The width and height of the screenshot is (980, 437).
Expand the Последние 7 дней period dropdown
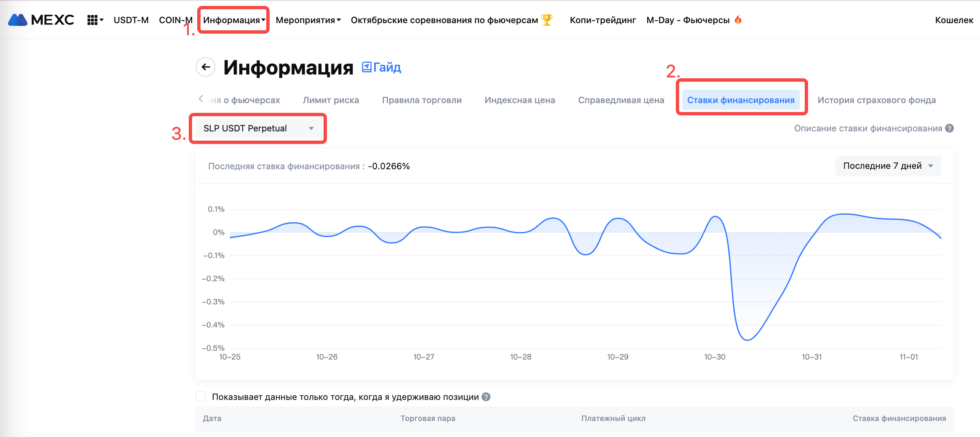(x=888, y=166)
